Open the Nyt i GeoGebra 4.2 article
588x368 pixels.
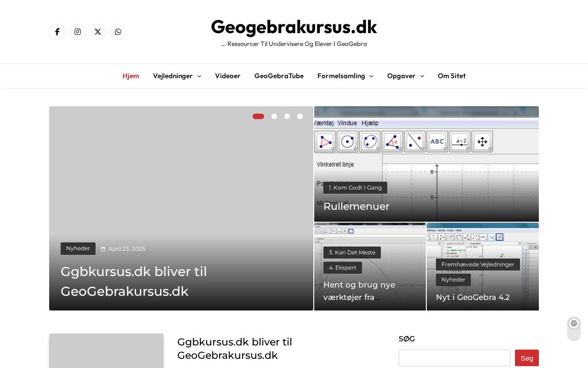tap(473, 297)
